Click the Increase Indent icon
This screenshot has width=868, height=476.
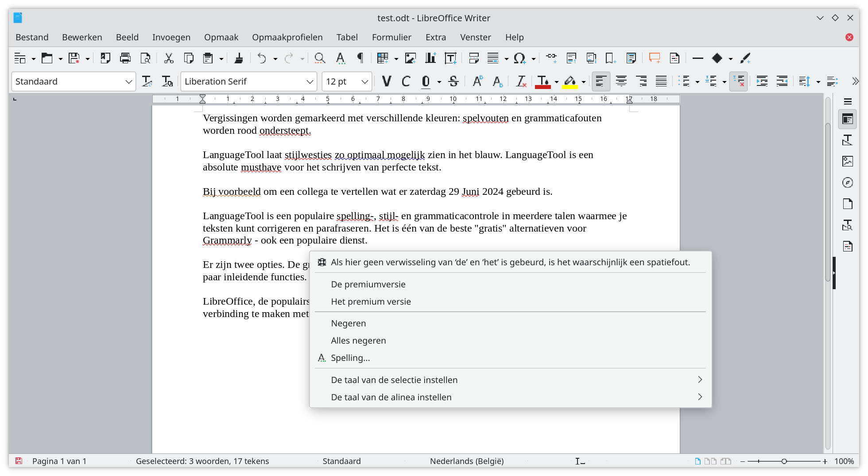pos(762,81)
